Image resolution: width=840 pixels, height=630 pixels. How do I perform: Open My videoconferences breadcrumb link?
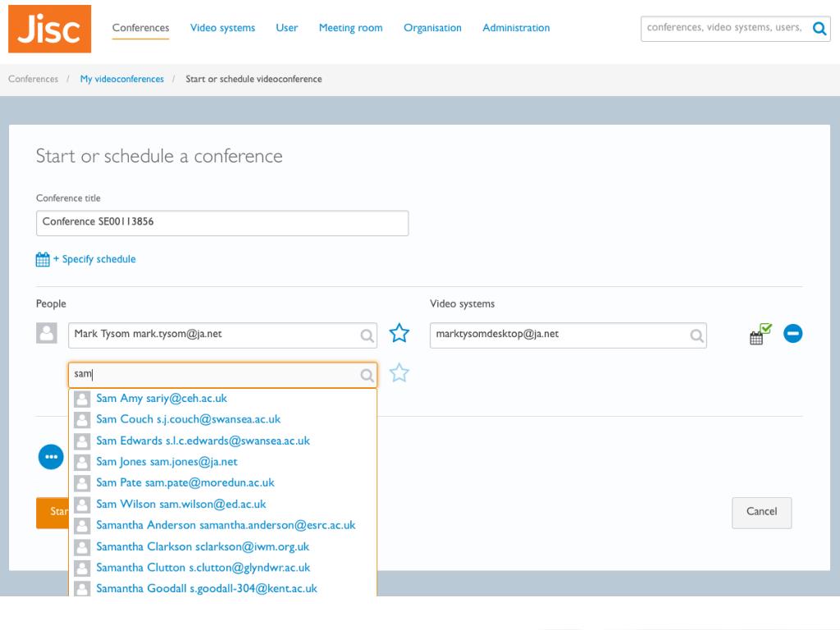(x=122, y=79)
